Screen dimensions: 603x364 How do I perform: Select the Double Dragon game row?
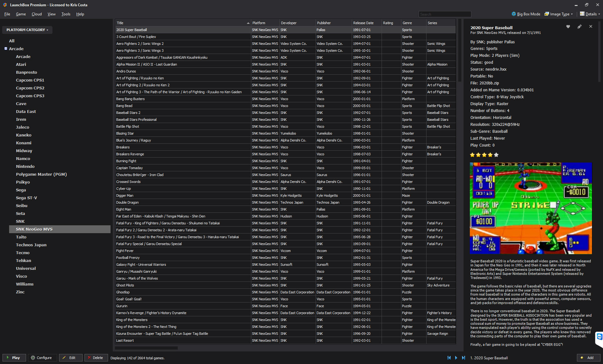coord(285,202)
